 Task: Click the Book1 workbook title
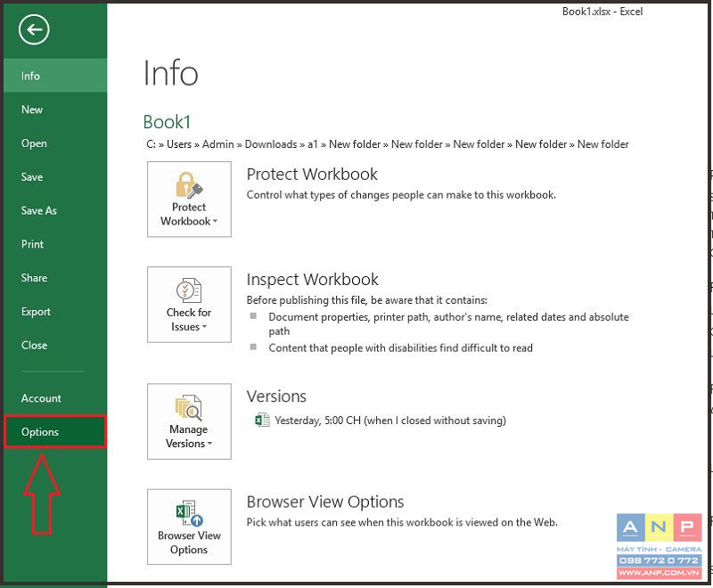pos(167,122)
